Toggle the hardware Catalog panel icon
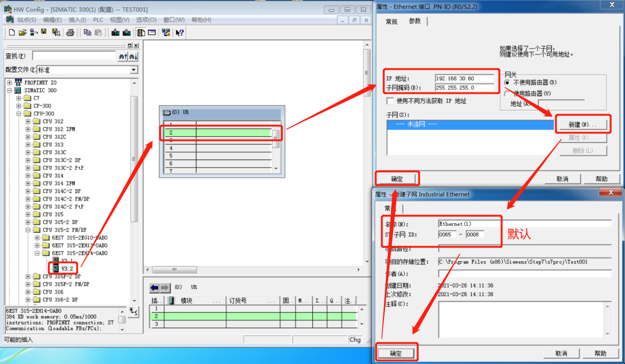The image size is (625, 364). click(x=141, y=32)
